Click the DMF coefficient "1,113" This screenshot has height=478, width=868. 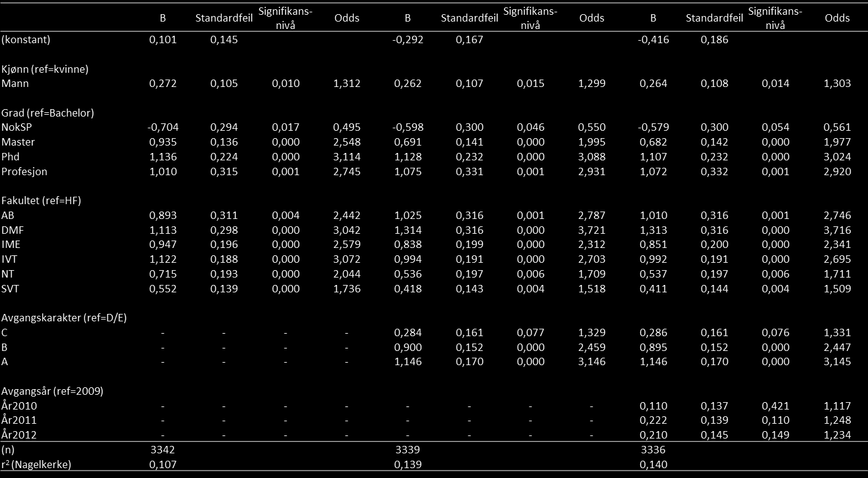coord(163,230)
